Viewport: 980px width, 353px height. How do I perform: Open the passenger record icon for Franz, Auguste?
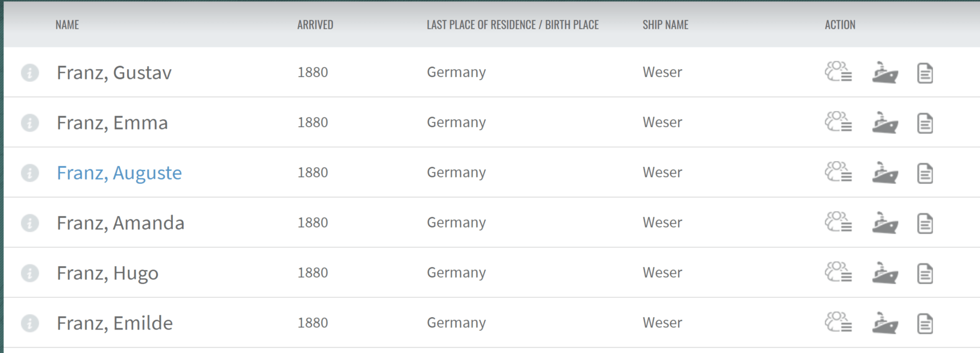click(x=838, y=172)
